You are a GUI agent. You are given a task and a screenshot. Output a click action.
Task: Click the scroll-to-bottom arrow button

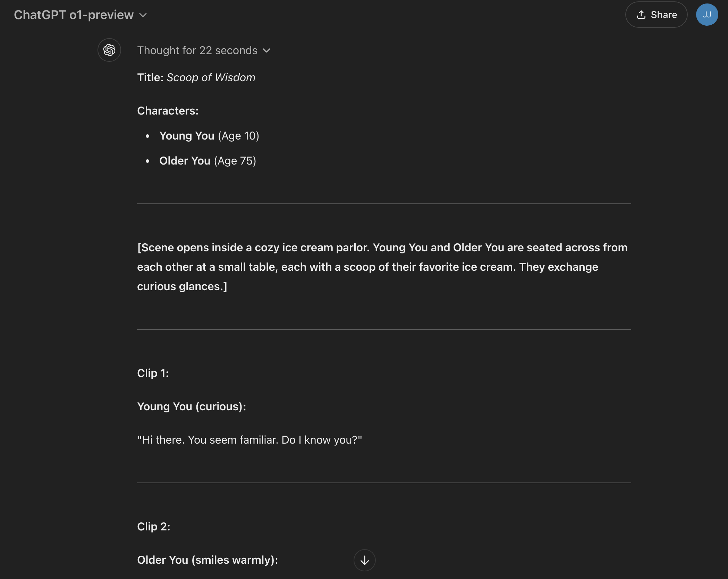pos(364,560)
